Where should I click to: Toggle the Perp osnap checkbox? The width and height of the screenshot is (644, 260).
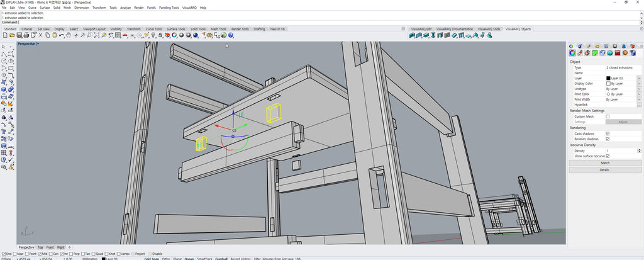point(71,254)
